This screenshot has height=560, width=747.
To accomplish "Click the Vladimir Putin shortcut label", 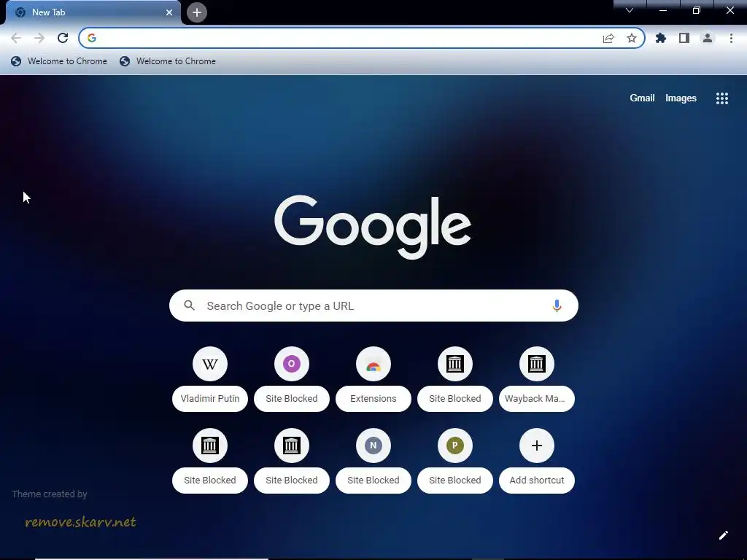I will click(x=210, y=399).
